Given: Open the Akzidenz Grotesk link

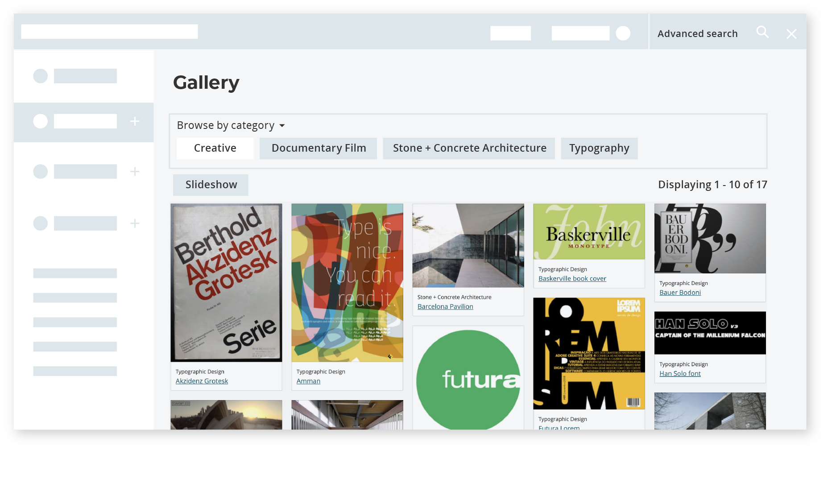Looking at the screenshot, I should coord(202,381).
